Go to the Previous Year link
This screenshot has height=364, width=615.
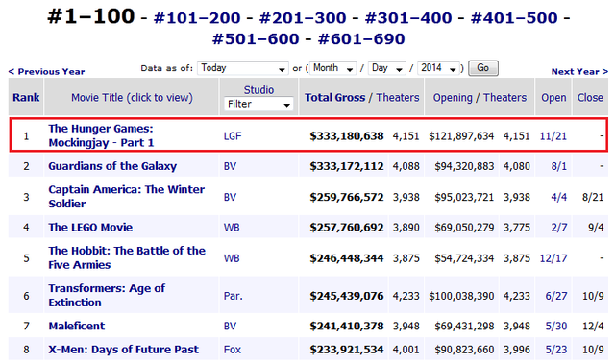tap(46, 72)
